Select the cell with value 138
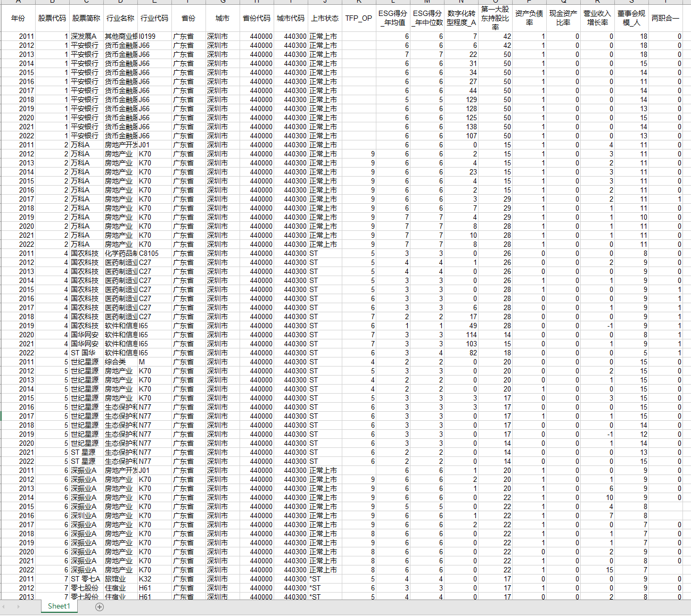Screen dimensions: 691x616 click(461, 127)
